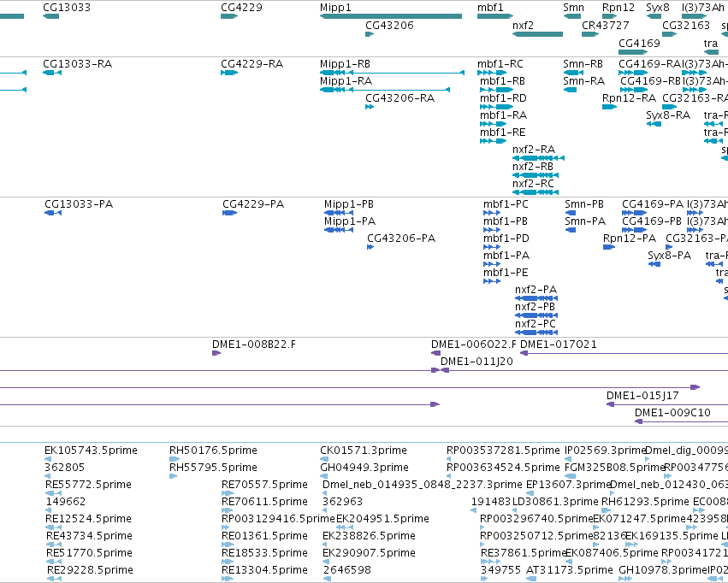
Task: Open the CG43206-RA transcript label
Action: 400,97
